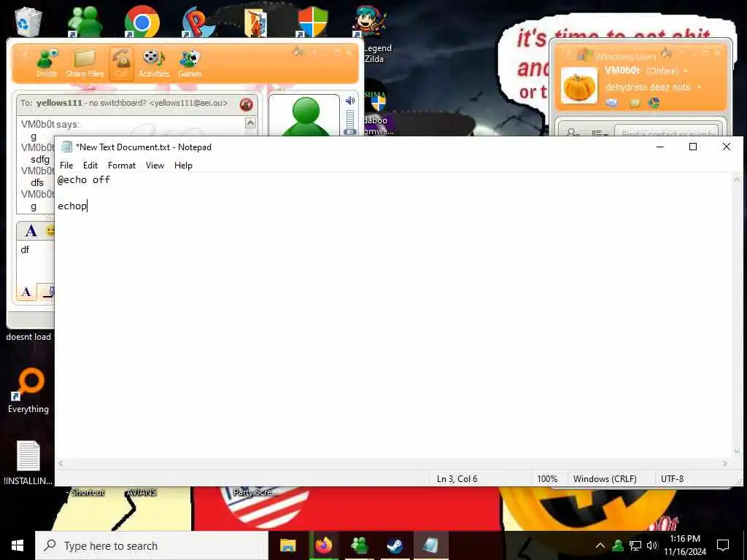
Task: Click the add contact icon in Messenger
Action: [x=573, y=132]
